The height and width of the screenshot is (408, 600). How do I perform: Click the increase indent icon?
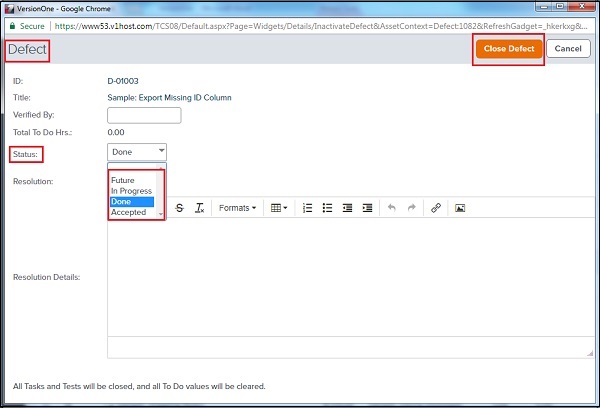[367, 208]
